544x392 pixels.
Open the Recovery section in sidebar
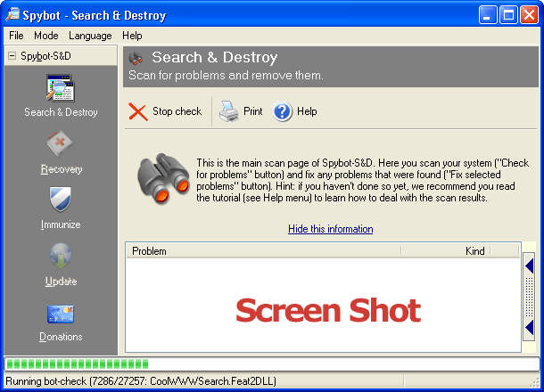point(60,144)
